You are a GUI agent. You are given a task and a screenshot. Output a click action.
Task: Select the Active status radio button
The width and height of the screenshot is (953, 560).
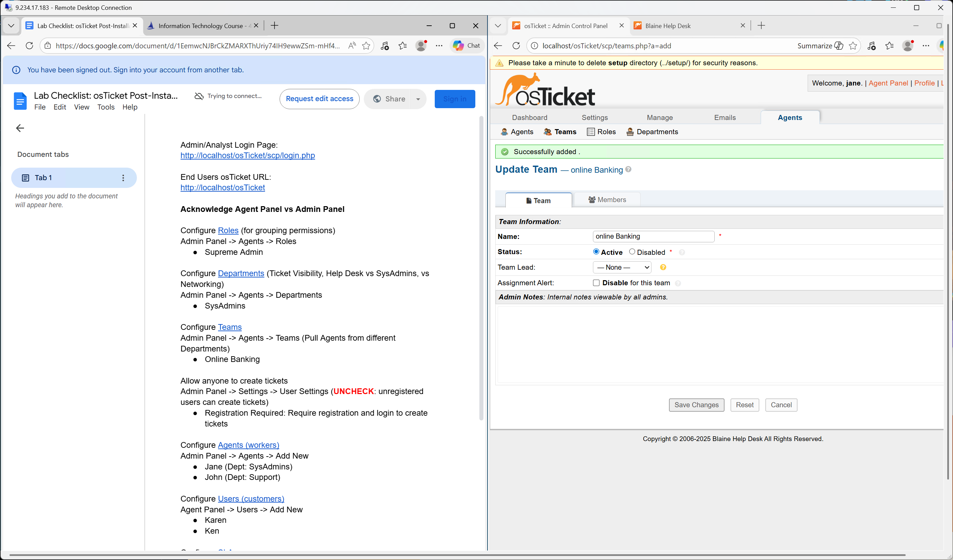tap(596, 251)
